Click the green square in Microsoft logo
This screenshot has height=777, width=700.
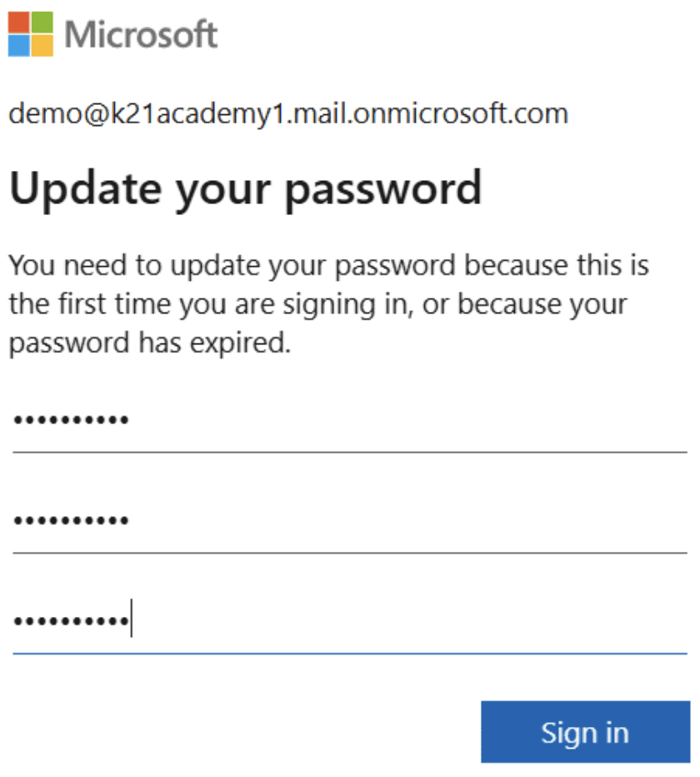tap(42, 23)
